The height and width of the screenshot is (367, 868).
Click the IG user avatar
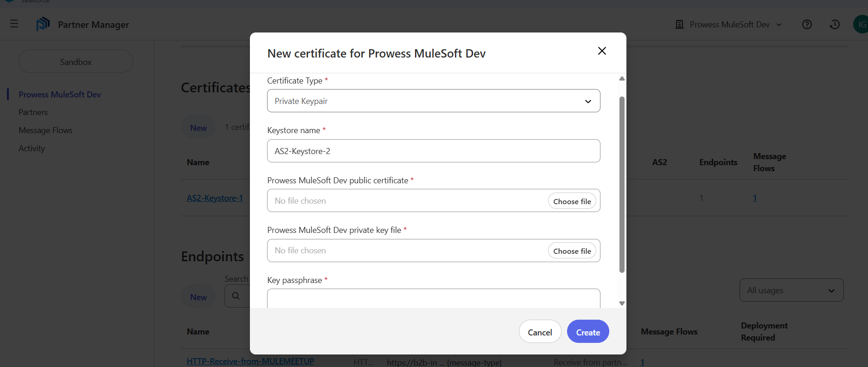coord(861,25)
